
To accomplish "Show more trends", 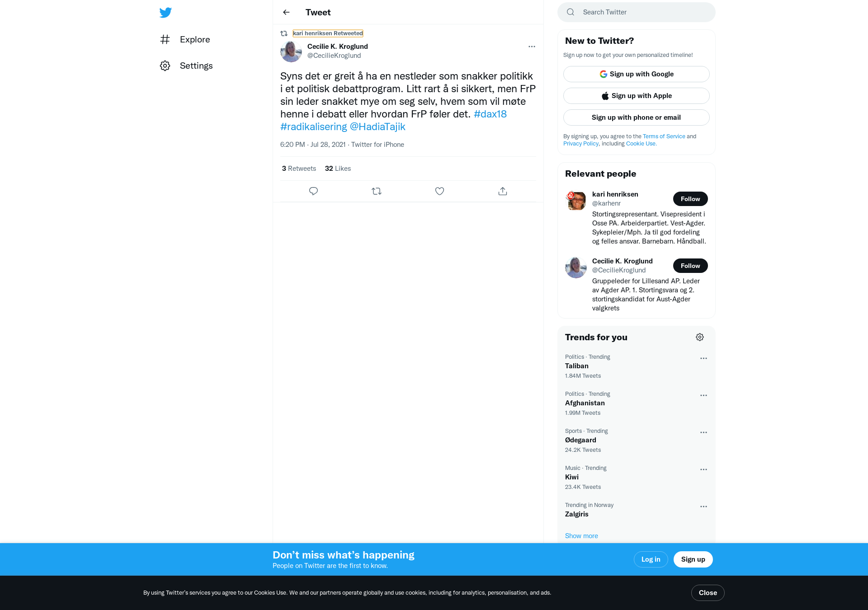I will (581, 536).
